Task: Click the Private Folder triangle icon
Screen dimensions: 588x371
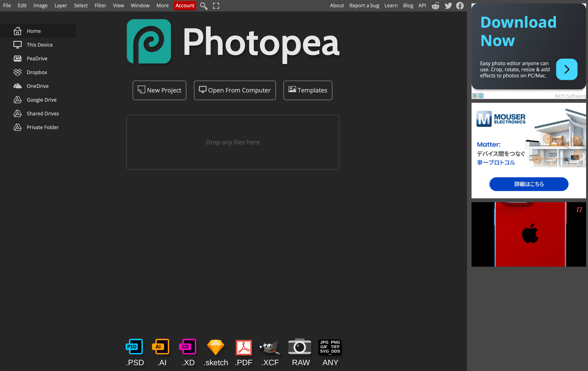Action: (17, 127)
